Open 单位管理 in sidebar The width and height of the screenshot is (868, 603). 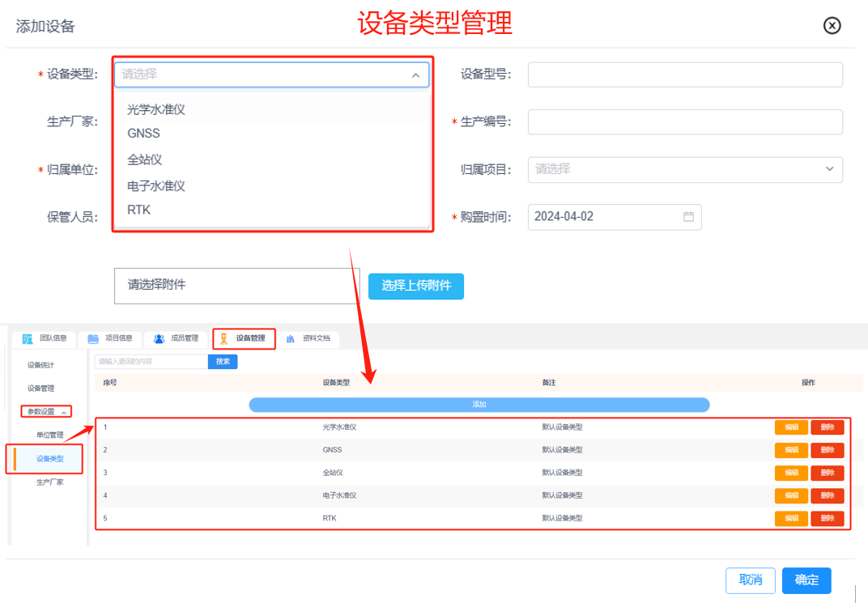click(x=49, y=435)
